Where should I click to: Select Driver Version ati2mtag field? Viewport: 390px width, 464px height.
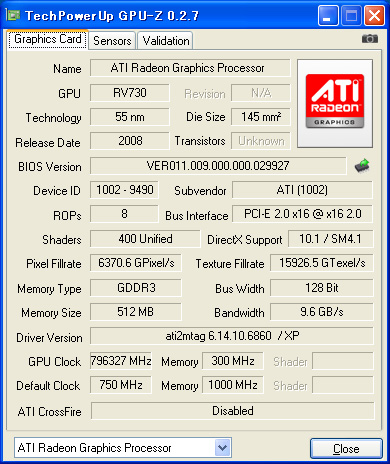(x=232, y=336)
